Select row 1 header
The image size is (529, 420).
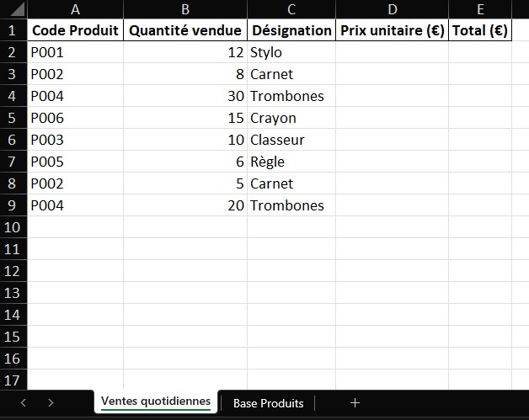click(13, 30)
